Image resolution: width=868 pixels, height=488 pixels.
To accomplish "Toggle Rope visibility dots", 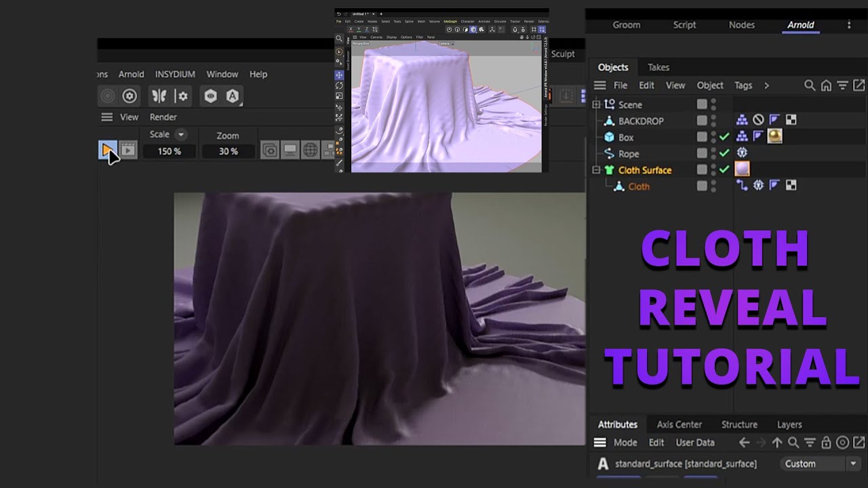I will tap(713, 153).
